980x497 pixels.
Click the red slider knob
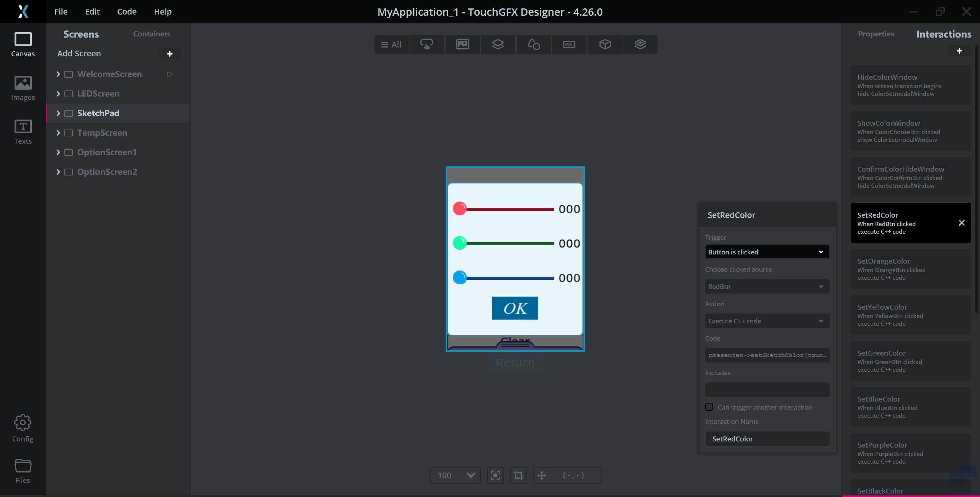coord(459,208)
